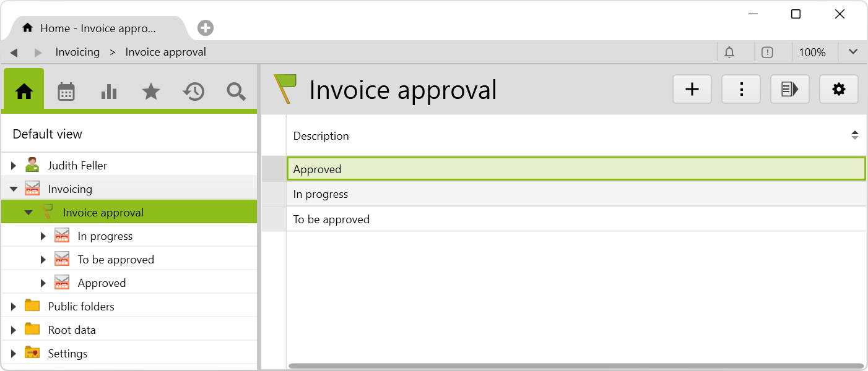Image resolution: width=868 pixels, height=371 pixels.
Task: Expand the Judith Feller tree node
Action: pyautogui.click(x=14, y=166)
